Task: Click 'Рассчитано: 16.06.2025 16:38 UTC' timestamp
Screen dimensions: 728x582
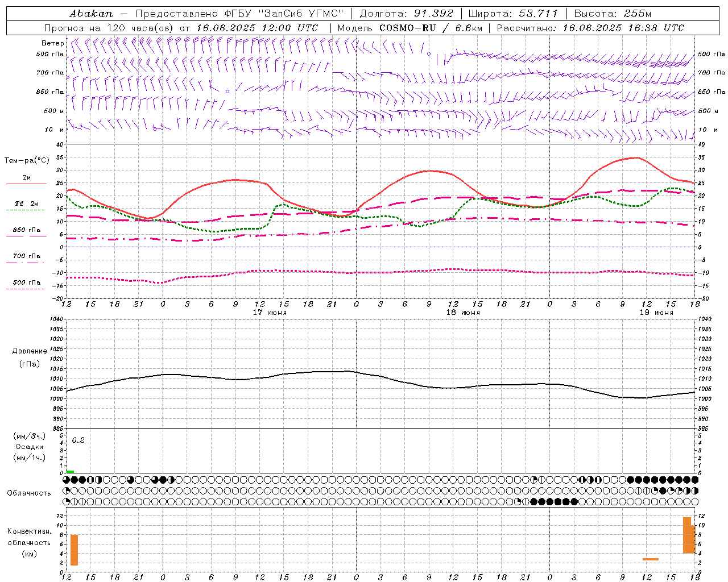Action: coord(590,28)
